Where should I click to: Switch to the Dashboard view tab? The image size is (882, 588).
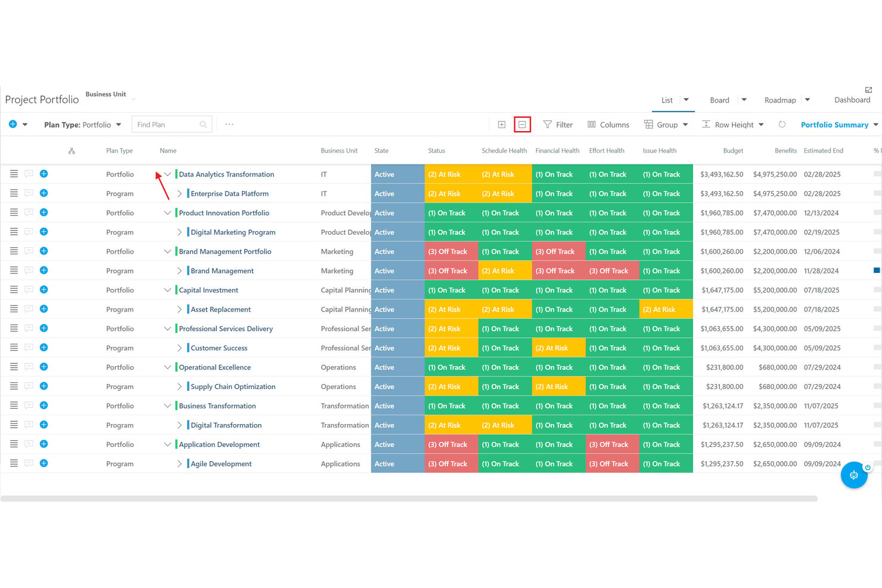point(852,99)
